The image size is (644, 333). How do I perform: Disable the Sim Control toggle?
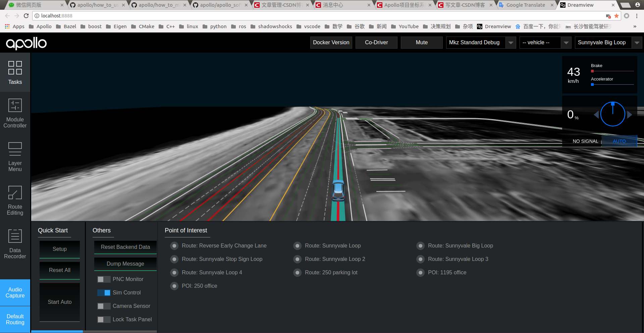point(104,292)
